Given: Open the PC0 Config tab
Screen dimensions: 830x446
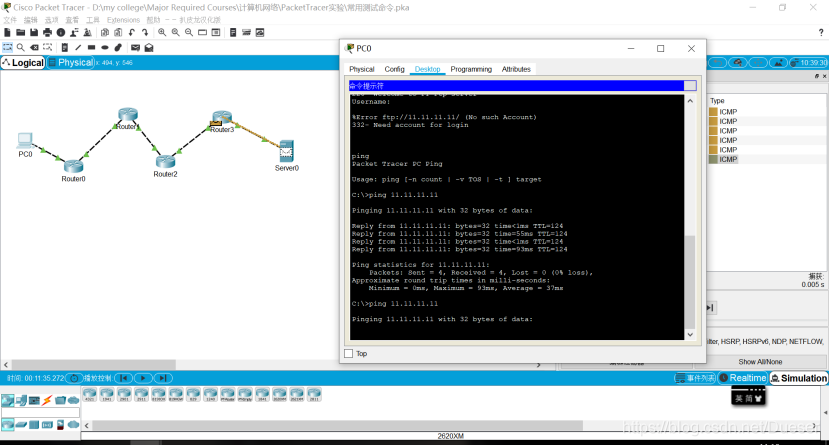Looking at the screenshot, I should click(394, 69).
